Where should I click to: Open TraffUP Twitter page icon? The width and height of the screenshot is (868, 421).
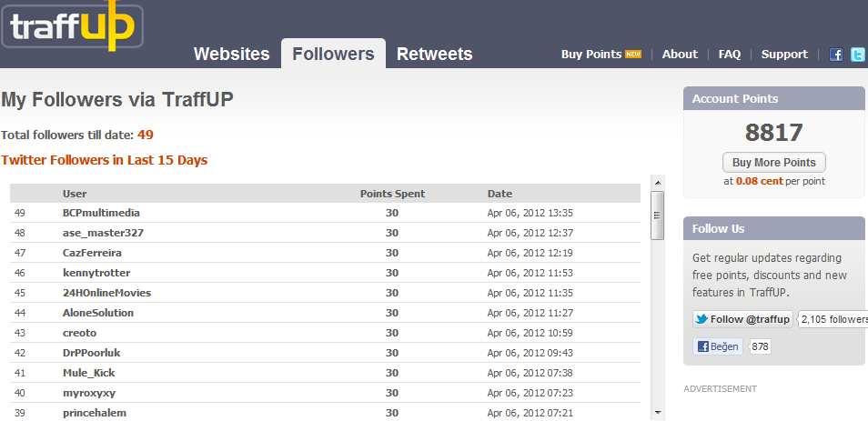857,55
